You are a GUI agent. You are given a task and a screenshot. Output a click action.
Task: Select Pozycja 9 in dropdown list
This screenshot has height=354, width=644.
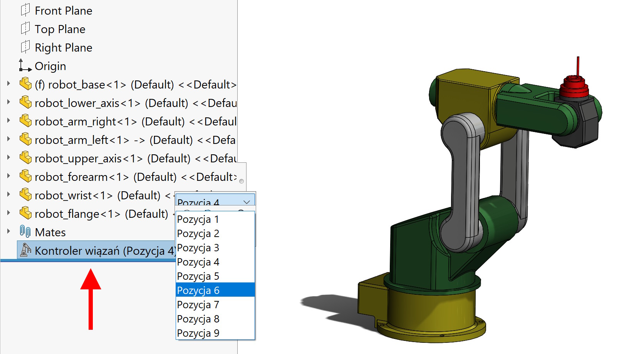click(215, 333)
